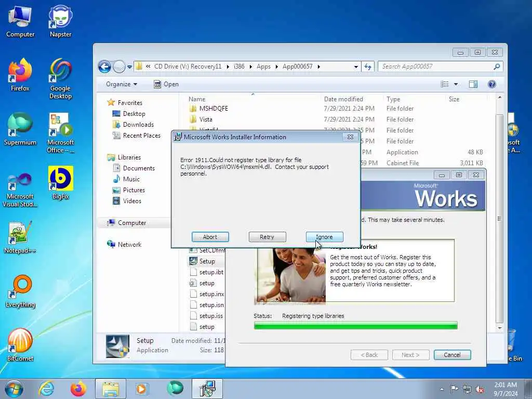This screenshot has width=532, height=399.
Task: Open the Organize dropdown menu
Action: point(121,84)
